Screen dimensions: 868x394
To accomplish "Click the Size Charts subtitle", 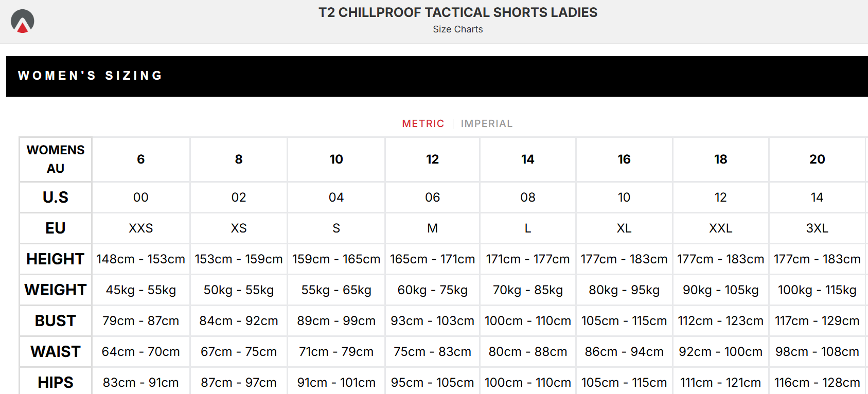I will 457,29.
